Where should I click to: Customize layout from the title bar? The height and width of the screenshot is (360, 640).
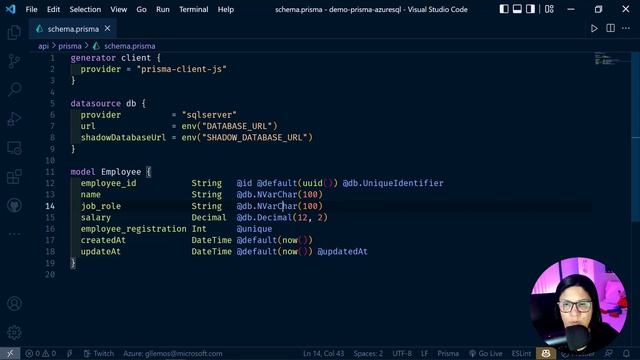[x=549, y=9]
